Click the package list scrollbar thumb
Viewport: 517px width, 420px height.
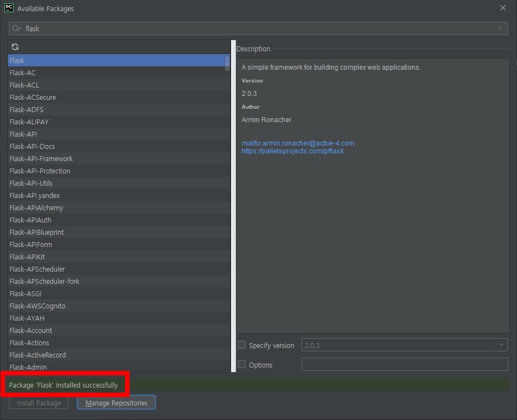[227, 63]
